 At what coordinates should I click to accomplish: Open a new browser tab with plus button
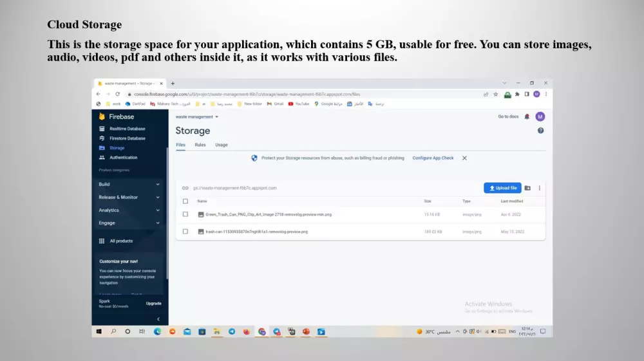(173, 83)
